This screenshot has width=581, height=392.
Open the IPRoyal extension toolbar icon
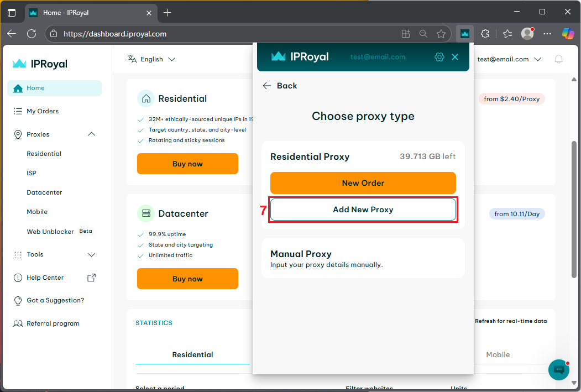[x=465, y=34]
